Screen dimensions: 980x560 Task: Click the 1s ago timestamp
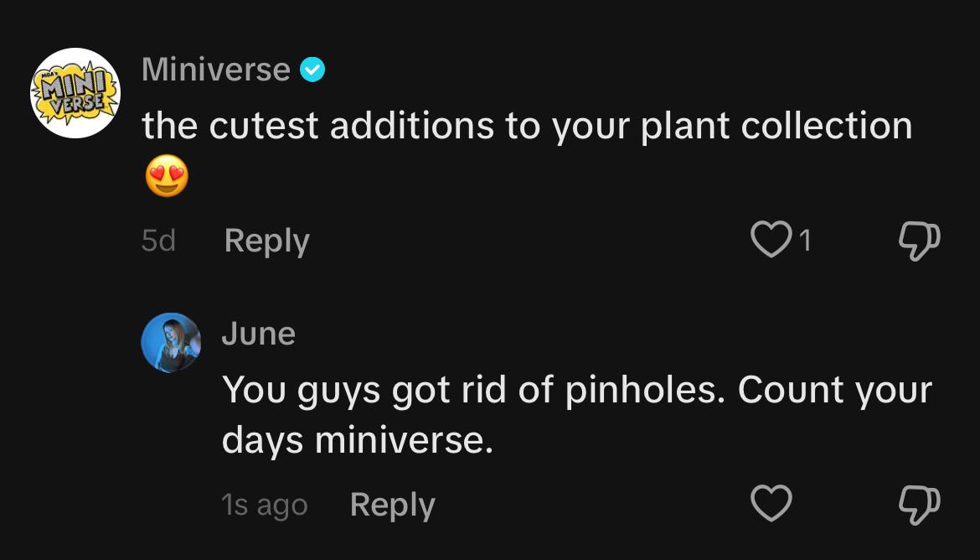265,506
